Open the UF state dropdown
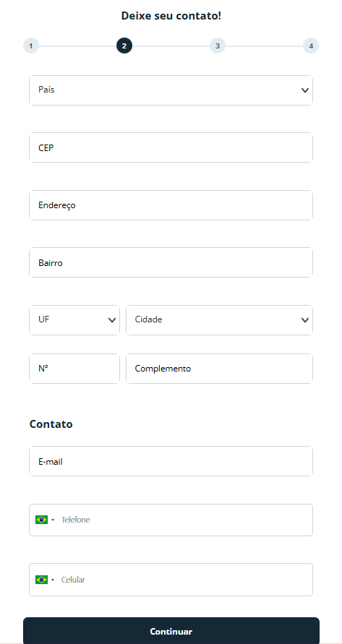This screenshot has width=342, height=644. [x=74, y=320]
